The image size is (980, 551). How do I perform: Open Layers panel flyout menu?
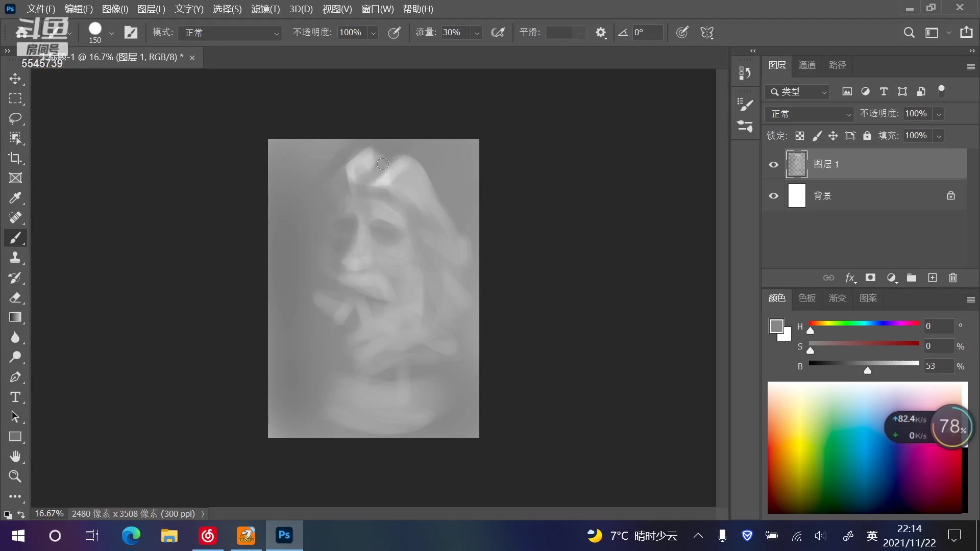coord(971,66)
